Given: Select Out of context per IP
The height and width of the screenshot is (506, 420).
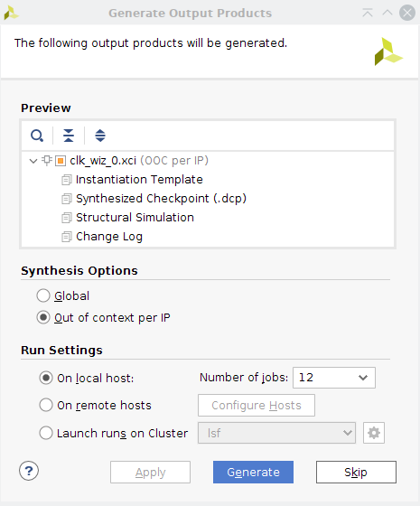Looking at the screenshot, I should coord(43,317).
